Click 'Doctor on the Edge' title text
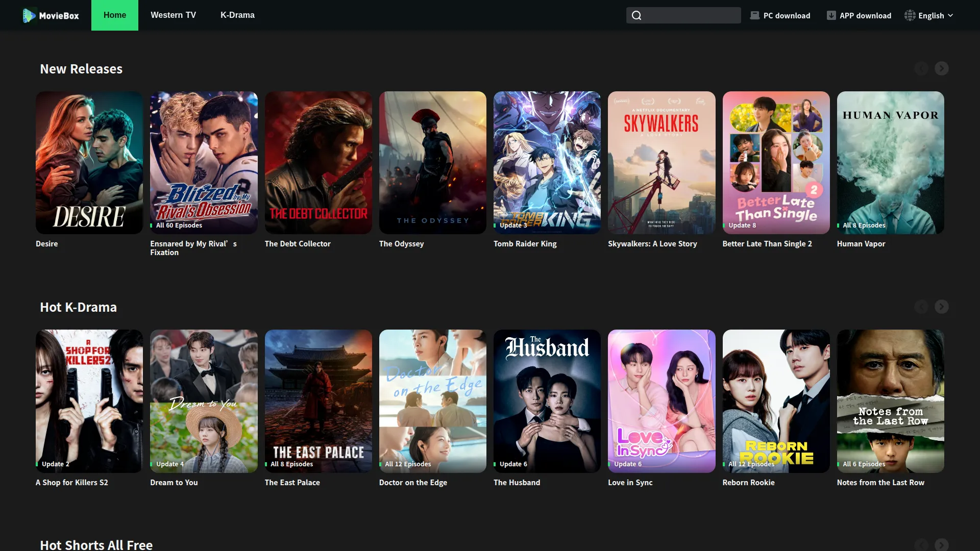Image resolution: width=980 pixels, height=551 pixels. point(413,483)
